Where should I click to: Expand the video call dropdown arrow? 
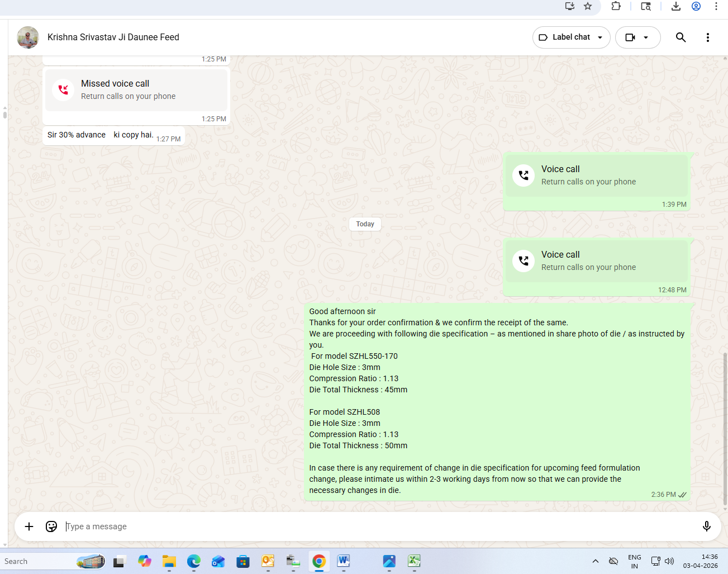coord(646,37)
